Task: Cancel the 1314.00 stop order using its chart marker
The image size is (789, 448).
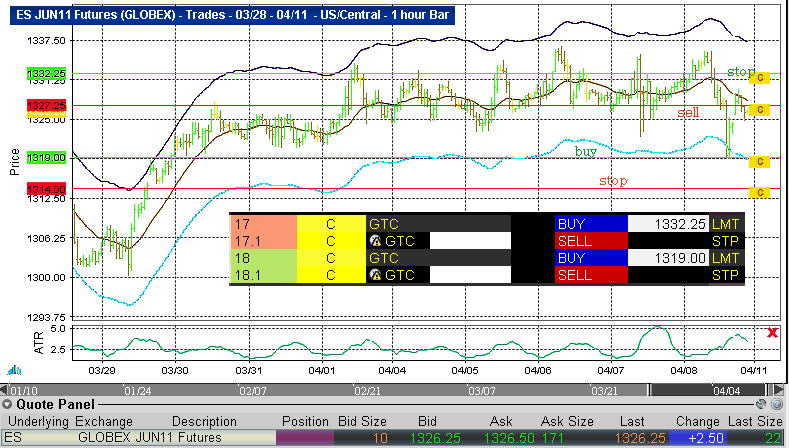Action: coord(759,192)
